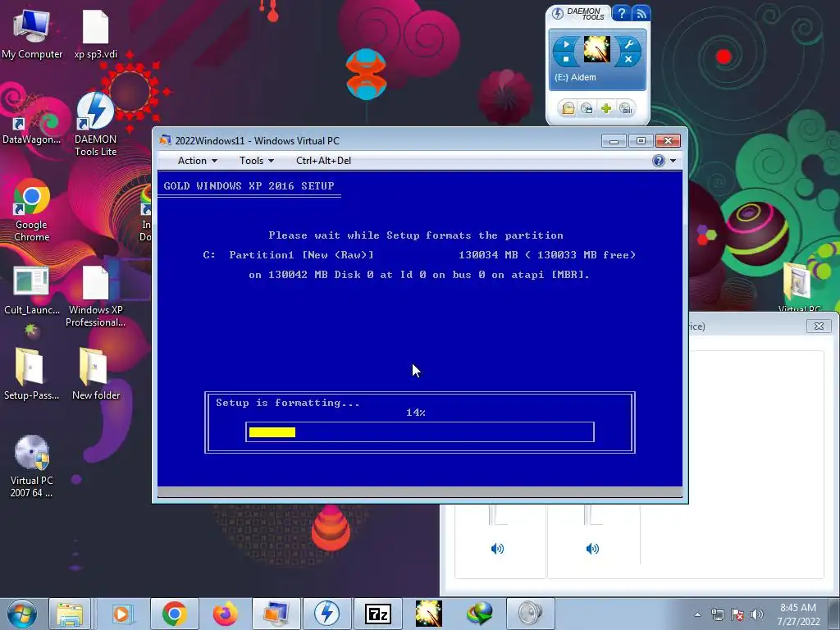Click the green plus add icon in gadget
The height and width of the screenshot is (630, 840).
pyautogui.click(x=606, y=109)
